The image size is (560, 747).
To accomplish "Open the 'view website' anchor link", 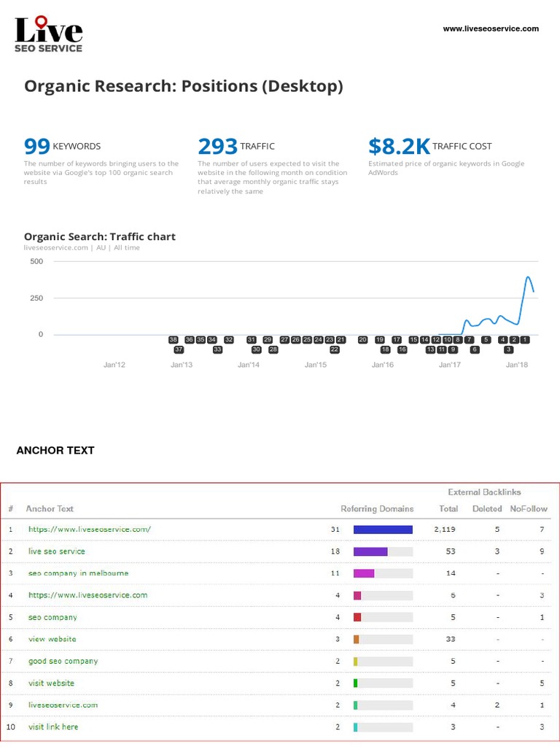I will coord(52,639).
